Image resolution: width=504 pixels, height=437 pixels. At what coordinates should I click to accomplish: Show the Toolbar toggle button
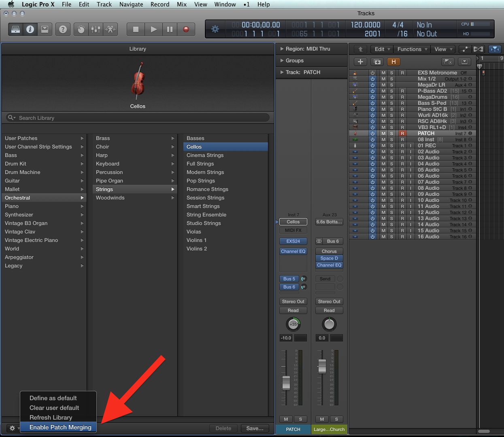coord(45,30)
